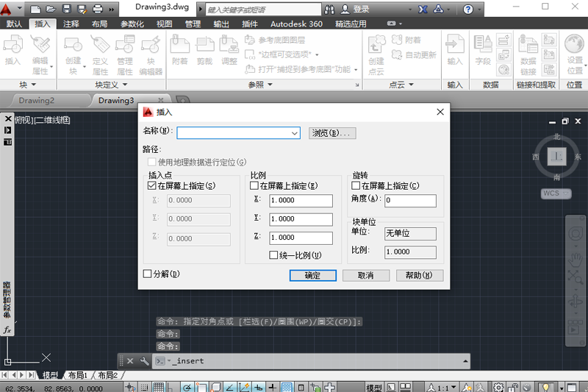Click the Save As icon in quick access toolbar

(82, 9)
